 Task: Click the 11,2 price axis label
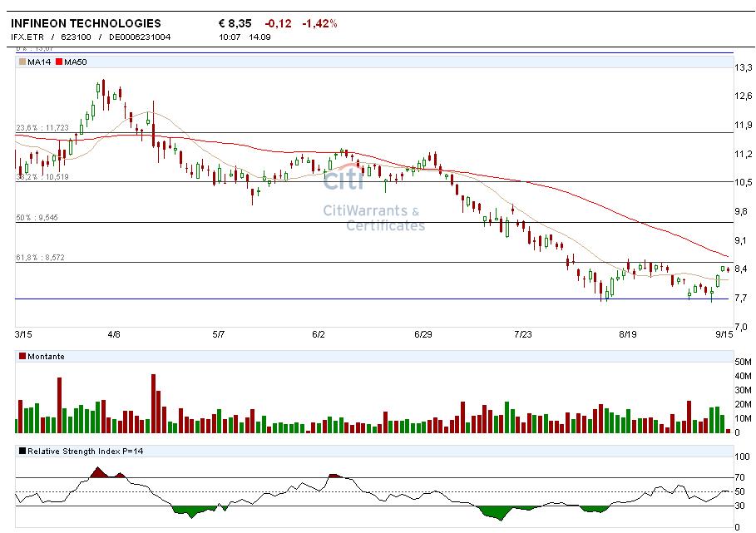tap(743, 154)
